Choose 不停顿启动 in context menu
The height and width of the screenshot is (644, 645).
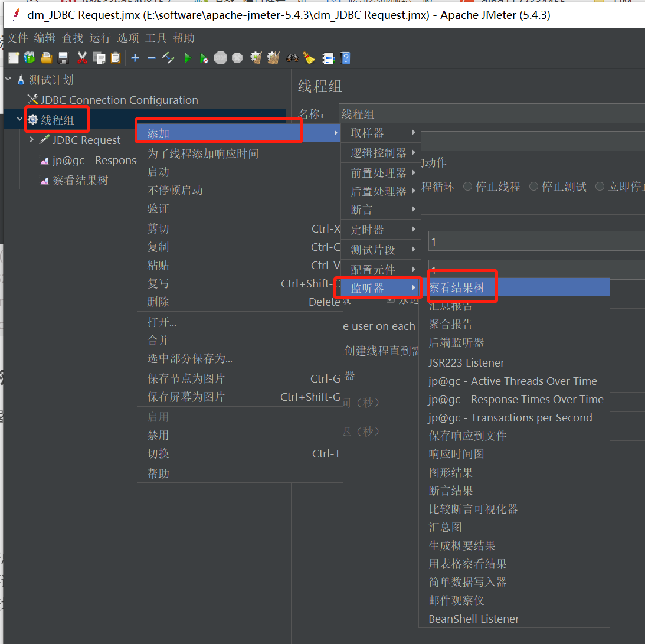(240, 190)
